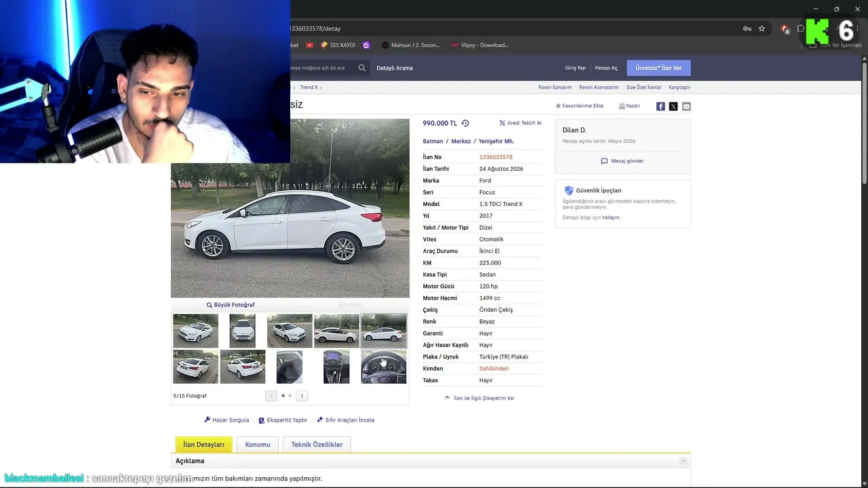The width and height of the screenshot is (868, 488).
Task: Open price history icon beside 990.000 TL
Action: (x=465, y=123)
